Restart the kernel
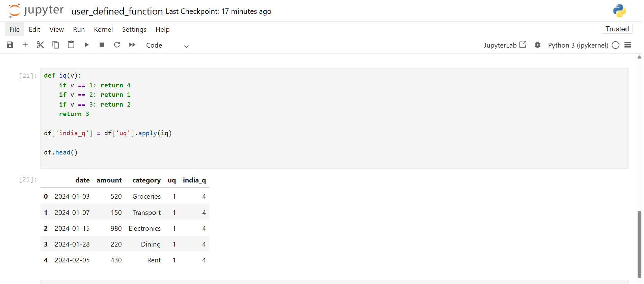Viewport: 644px width, 284px height. pos(117,45)
